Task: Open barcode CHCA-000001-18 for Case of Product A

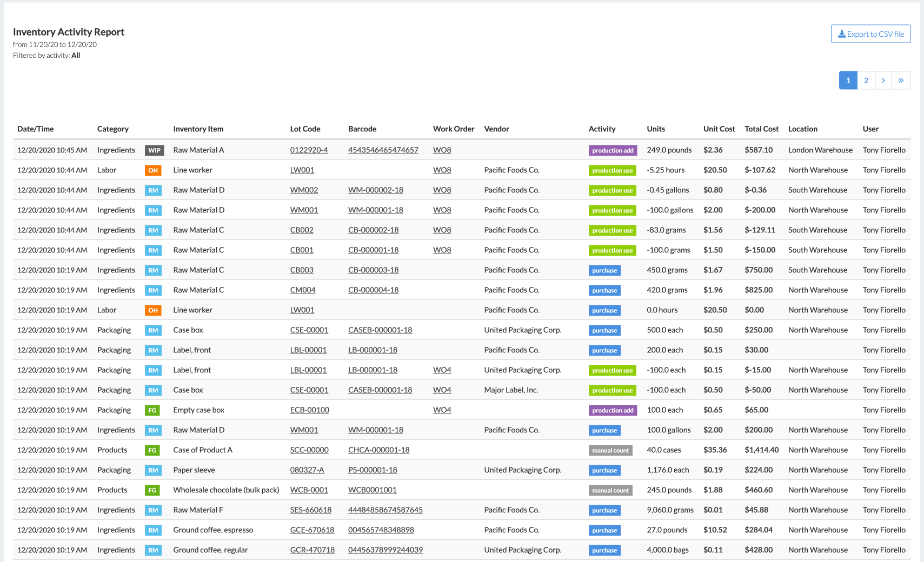Action: 378,450
